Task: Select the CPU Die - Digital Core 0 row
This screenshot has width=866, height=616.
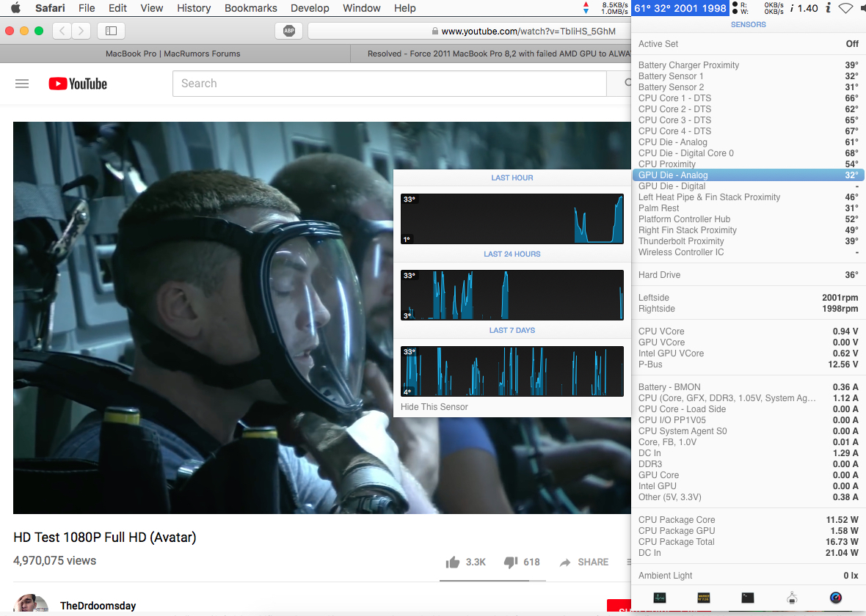Action: 749,153
